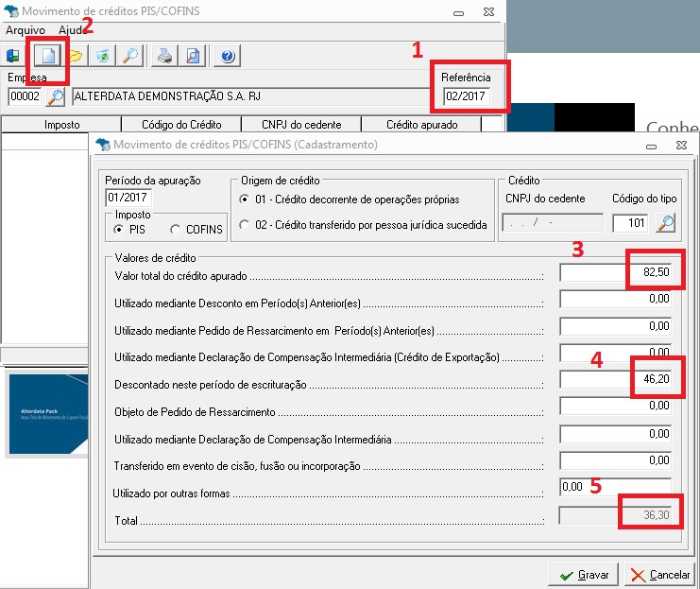Click the Imposto column header

tap(61, 125)
